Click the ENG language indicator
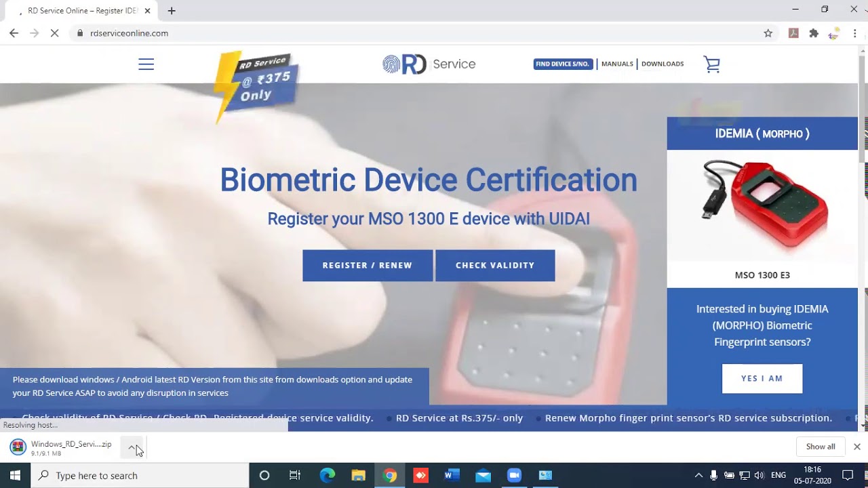The image size is (868, 488). coord(778,476)
